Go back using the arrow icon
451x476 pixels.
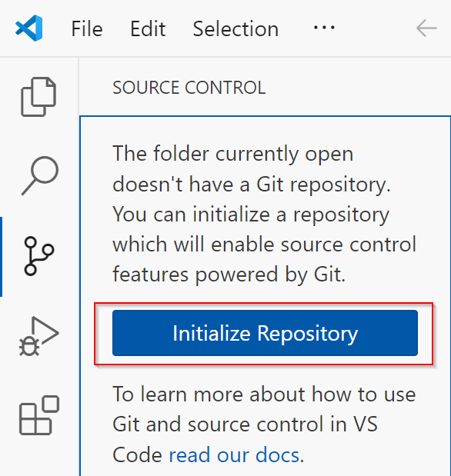pyautogui.click(x=426, y=28)
